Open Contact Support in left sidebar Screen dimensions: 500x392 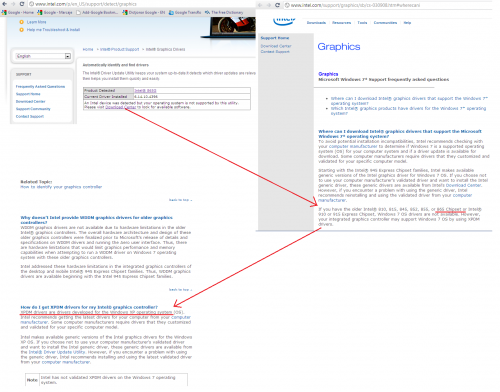click(30, 117)
